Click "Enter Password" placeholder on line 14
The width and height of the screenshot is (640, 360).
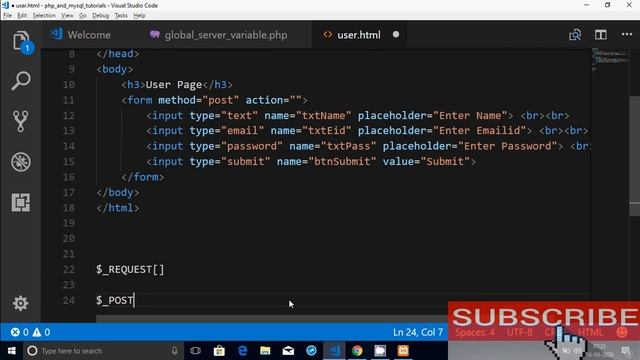pos(508,146)
